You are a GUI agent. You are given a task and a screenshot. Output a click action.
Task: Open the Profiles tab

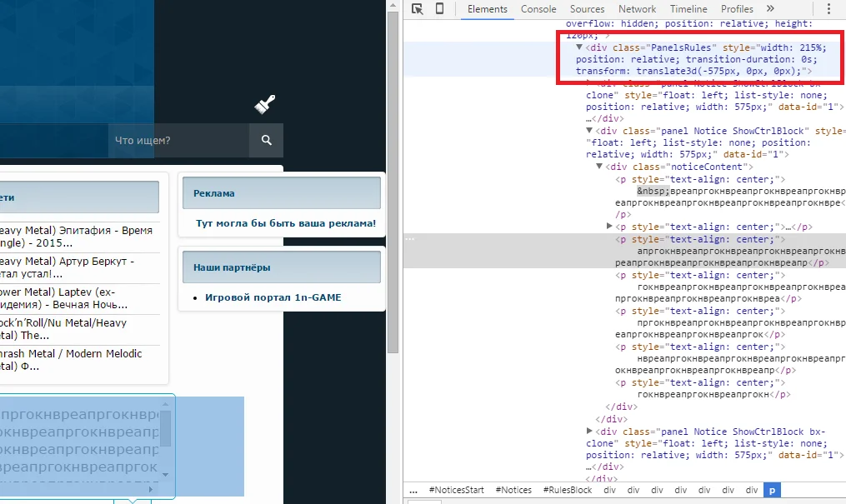(x=737, y=9)
